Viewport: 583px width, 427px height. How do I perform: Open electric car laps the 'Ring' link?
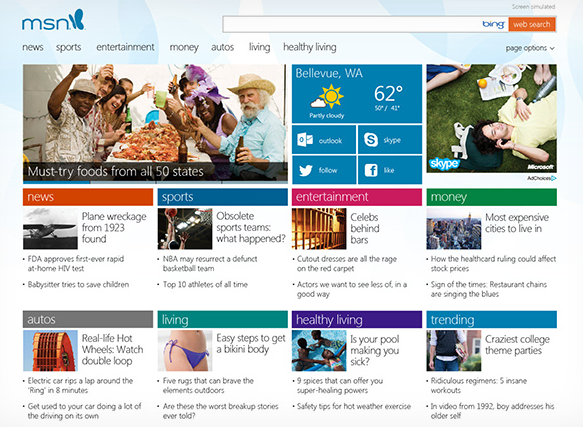(x=80, y=386)
